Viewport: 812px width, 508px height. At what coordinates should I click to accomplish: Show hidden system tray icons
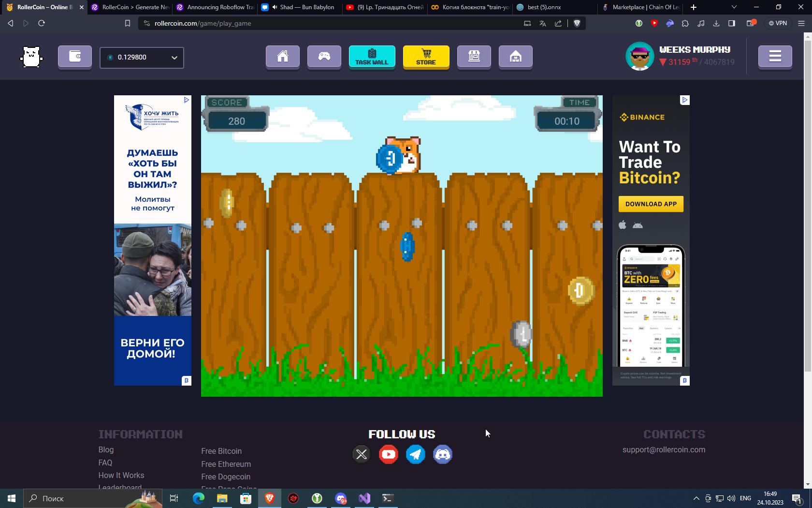click(696, 498)
